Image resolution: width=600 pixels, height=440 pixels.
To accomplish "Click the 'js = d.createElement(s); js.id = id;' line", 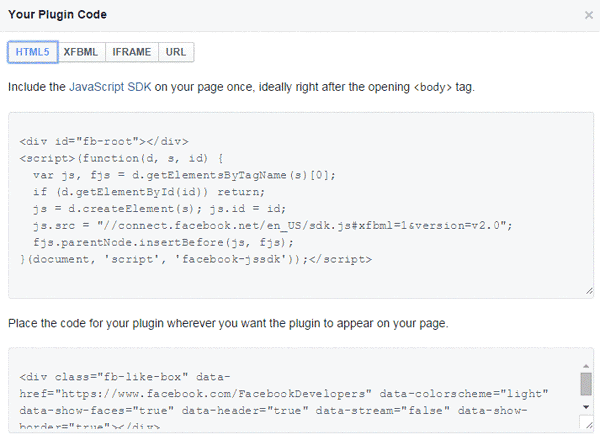I will click(x=159, y=209).
